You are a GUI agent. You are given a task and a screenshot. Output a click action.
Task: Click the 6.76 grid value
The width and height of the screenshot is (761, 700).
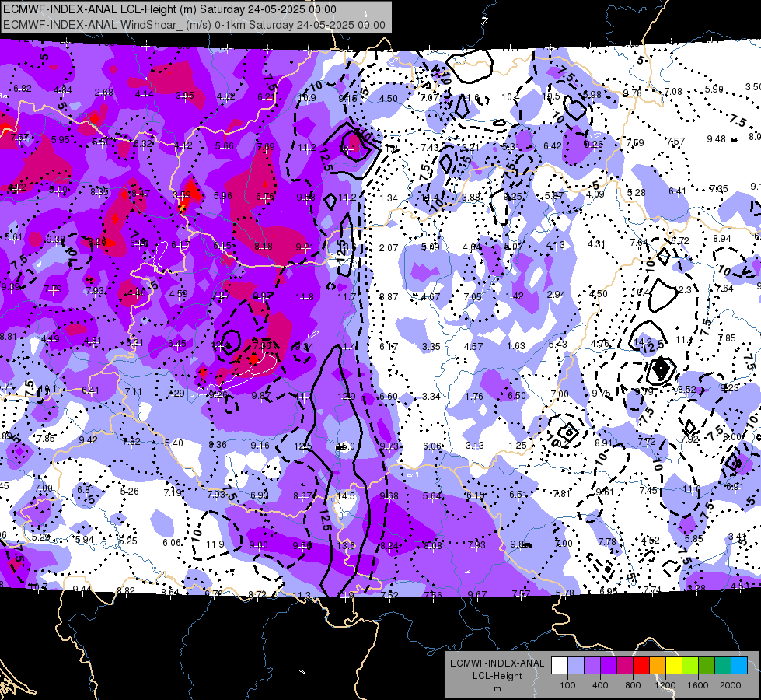pos(266,197)
